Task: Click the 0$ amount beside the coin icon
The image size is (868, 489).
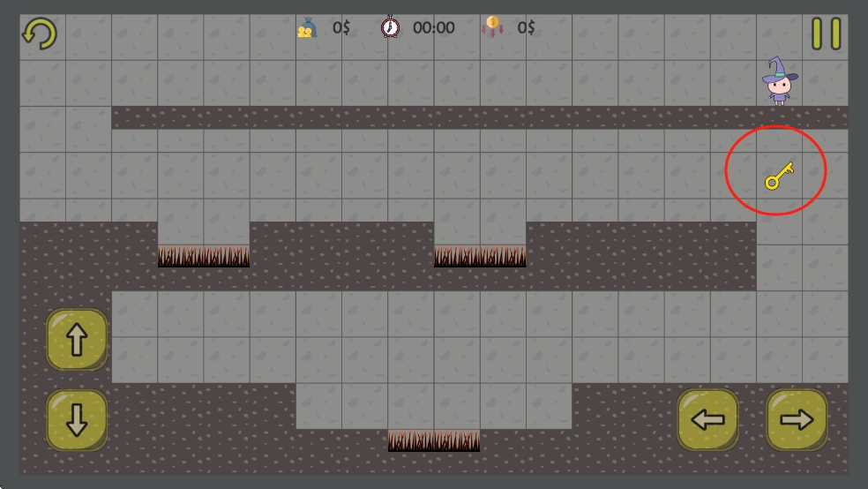Action: pos(527,27)
